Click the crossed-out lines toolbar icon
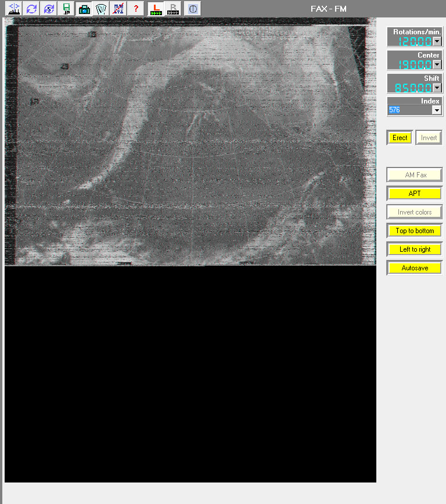The height and width of the screenshot is (504, 446). [x=118, y=9]
